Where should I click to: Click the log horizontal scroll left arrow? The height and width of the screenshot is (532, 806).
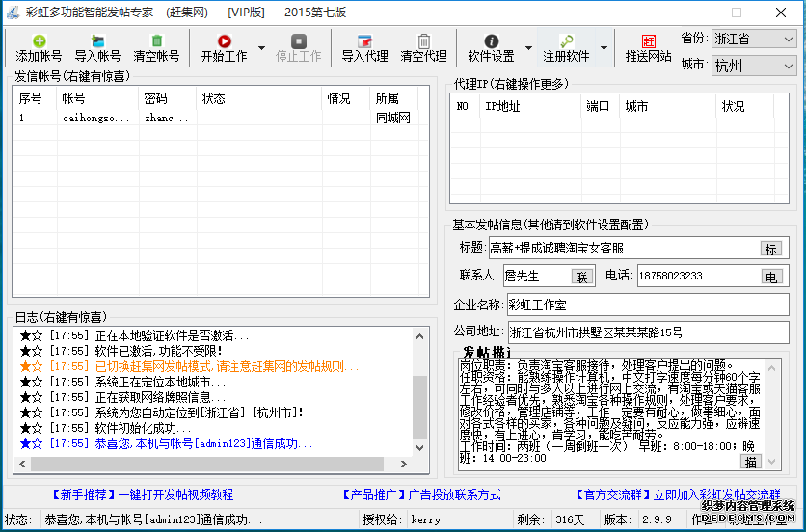pyautogui.click(x=22, y=465)
